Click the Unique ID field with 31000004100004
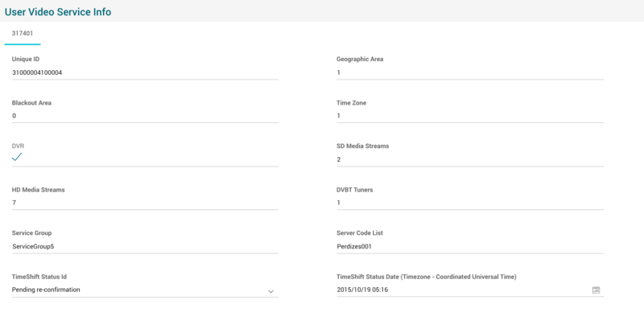This screenshot has height=333, width=644. 145,72
